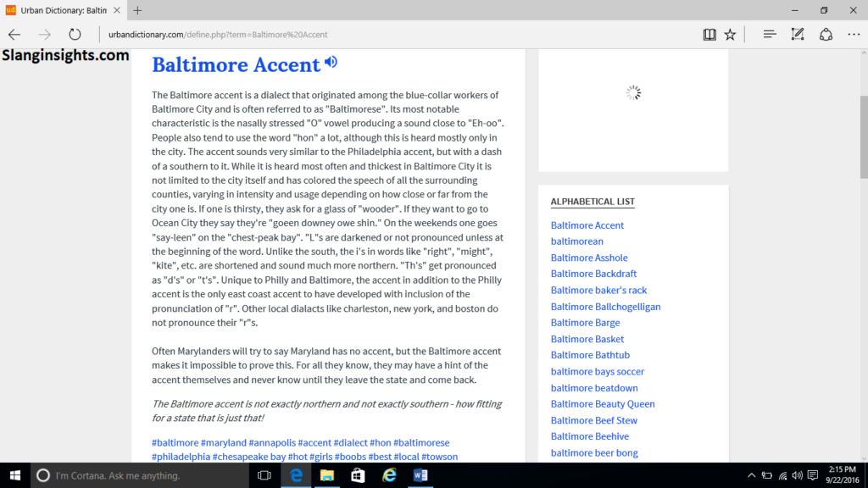The image size is (868, 488).
Task: Open the Baltimore Barge link
Action: pyautogui.click(x=585, y=323)
